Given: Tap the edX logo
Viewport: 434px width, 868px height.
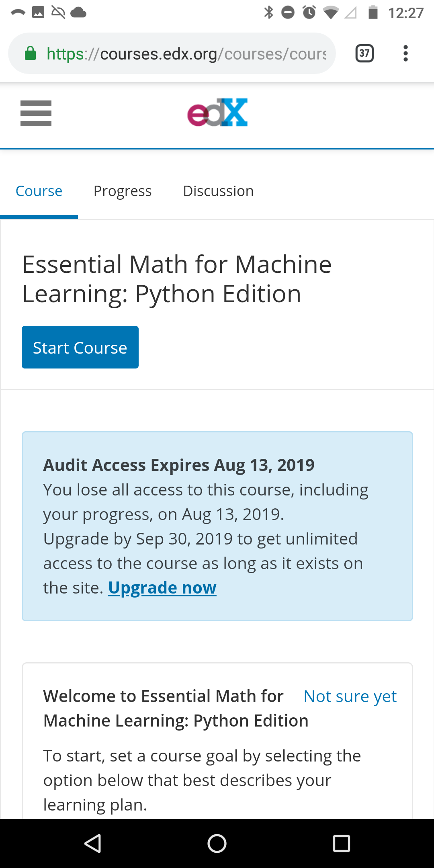Looking at the screenshot, I should 217,112.
